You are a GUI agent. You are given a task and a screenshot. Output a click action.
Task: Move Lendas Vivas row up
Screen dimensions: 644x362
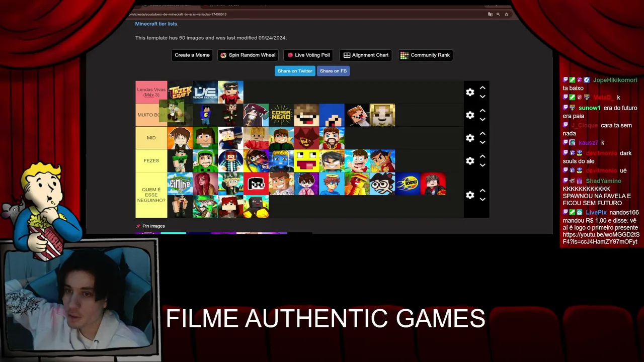click(482, 88)
